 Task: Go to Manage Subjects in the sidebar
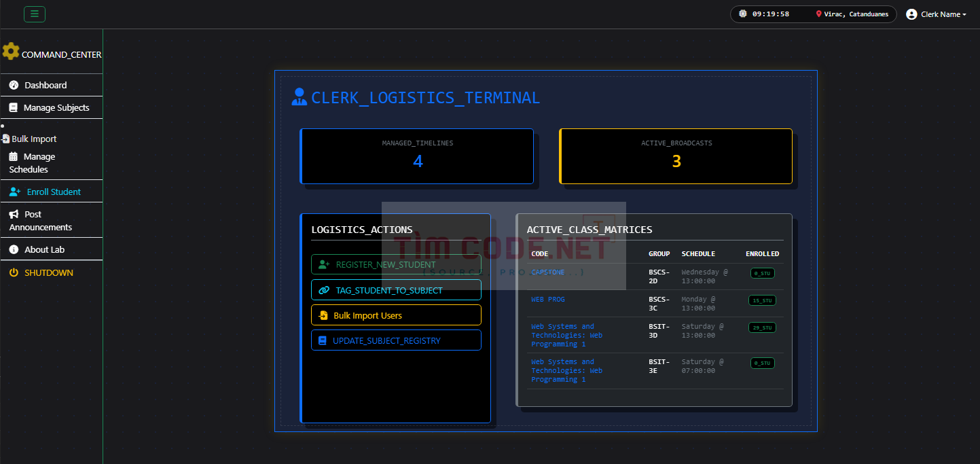52,107
